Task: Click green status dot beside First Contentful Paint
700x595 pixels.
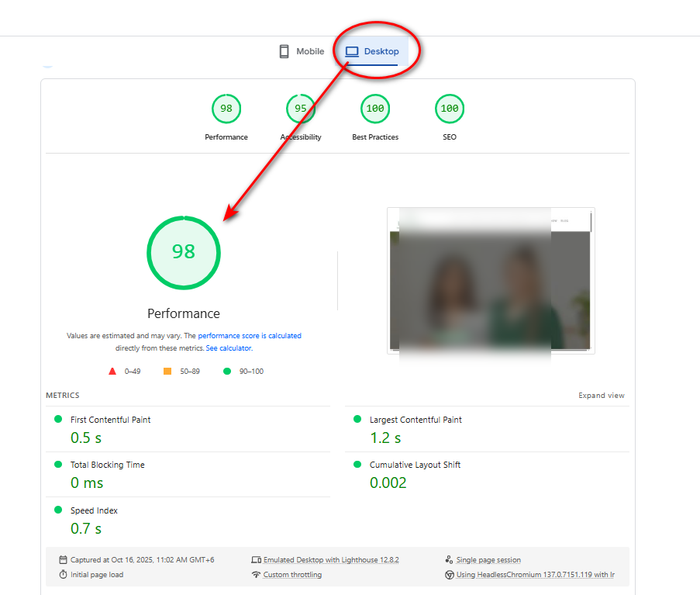Action: [x=58, y=419]
